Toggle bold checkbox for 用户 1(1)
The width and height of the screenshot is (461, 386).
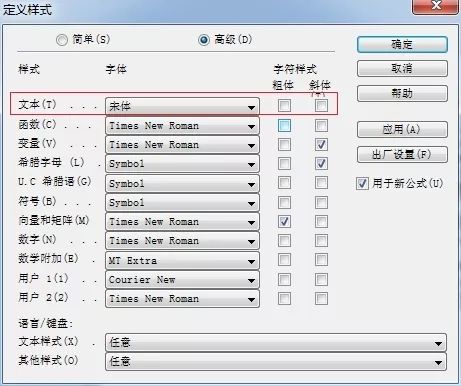(284, 279)
